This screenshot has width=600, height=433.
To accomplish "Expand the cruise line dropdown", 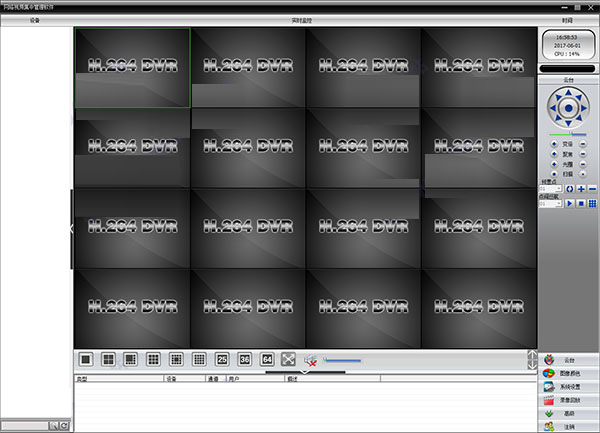I will click(x=558, y=203).
